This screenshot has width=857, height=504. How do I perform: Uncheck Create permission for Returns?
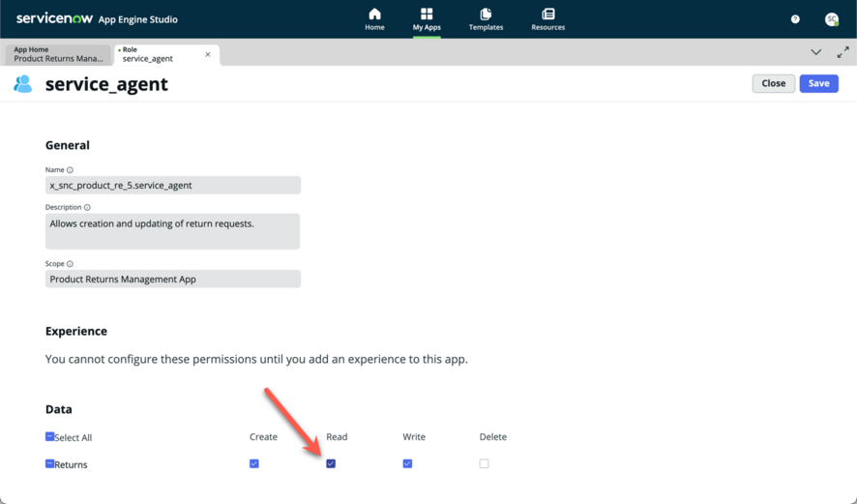(254, 463)
